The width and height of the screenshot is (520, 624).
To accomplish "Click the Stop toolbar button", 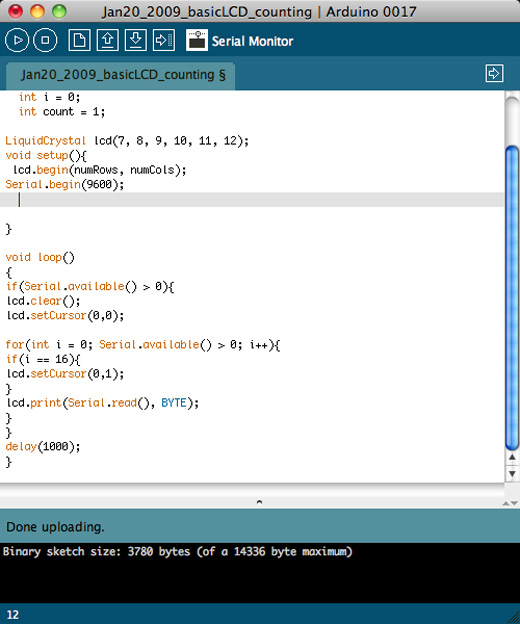I will 45,40.
